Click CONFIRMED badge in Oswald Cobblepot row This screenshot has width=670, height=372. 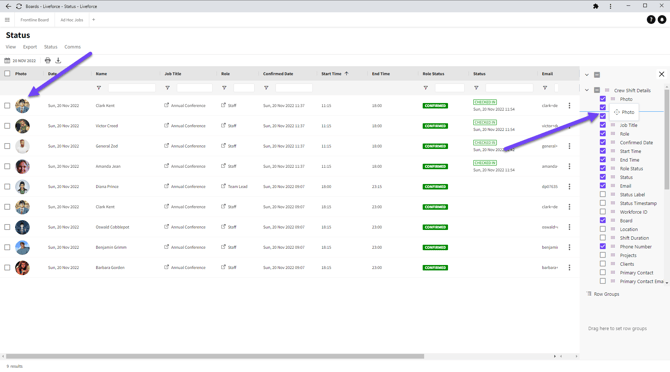tap(435, 227)
